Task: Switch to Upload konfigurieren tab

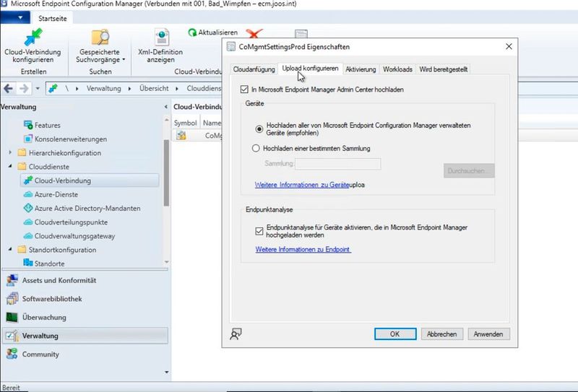Action: tap(310, 69)
